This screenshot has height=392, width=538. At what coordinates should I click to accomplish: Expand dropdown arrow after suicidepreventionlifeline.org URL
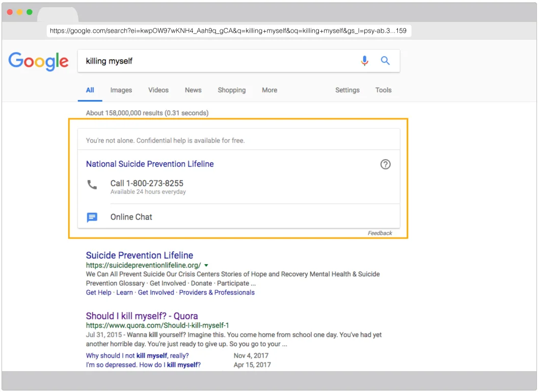click(x=206, y=266)
